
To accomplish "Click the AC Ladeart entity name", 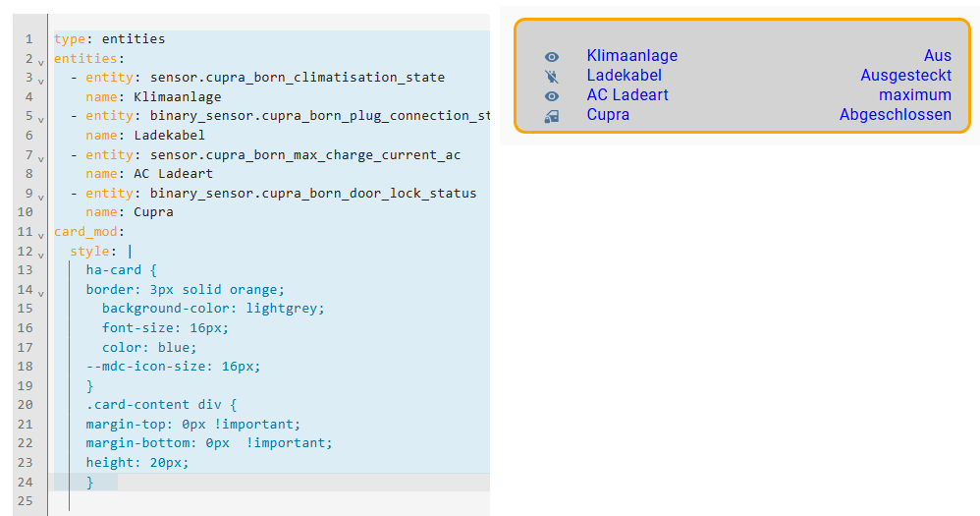I will coord(627,95).
